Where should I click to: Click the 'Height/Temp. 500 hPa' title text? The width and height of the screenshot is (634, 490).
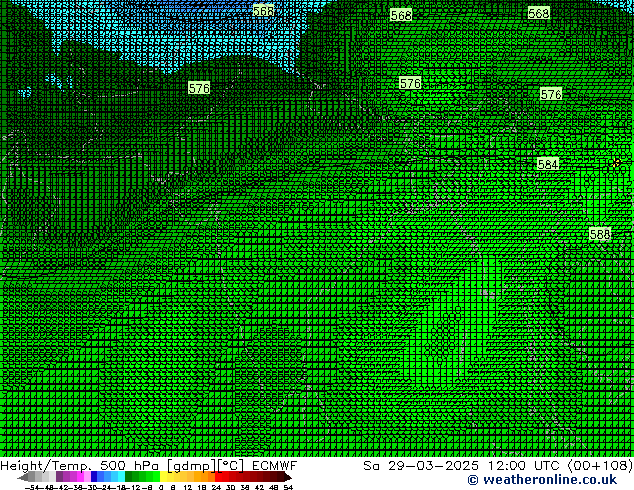tap(81, 465)
